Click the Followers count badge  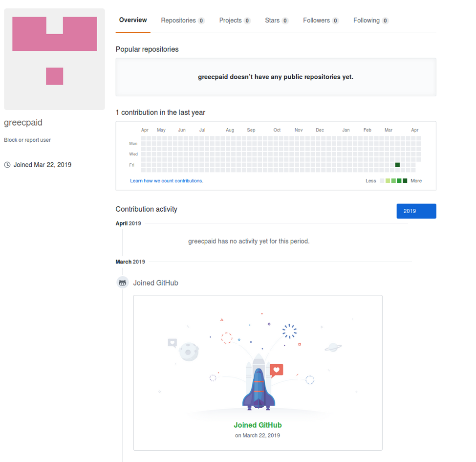tap(335, 21)
